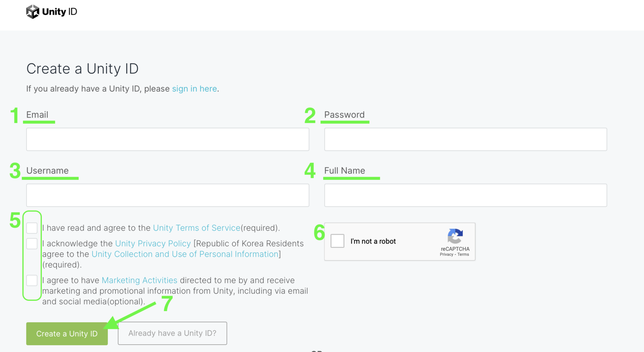
Task: Open the reCAPTCHA Privacy link
Action: 447,254
